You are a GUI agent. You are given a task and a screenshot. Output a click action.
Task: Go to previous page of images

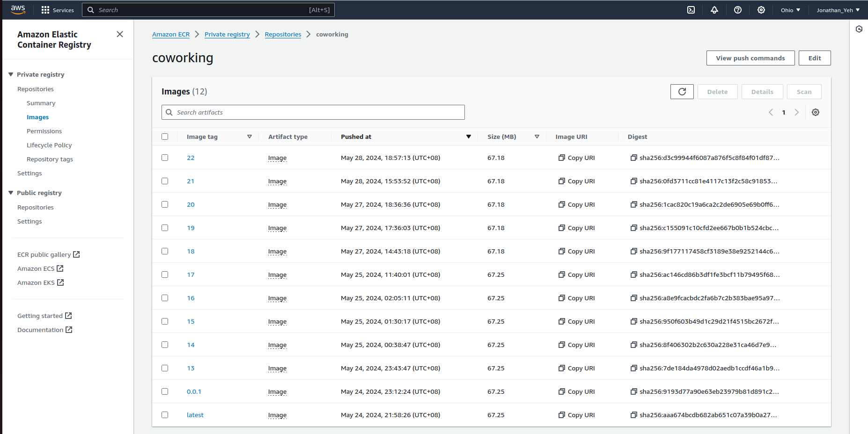point(771,112)
